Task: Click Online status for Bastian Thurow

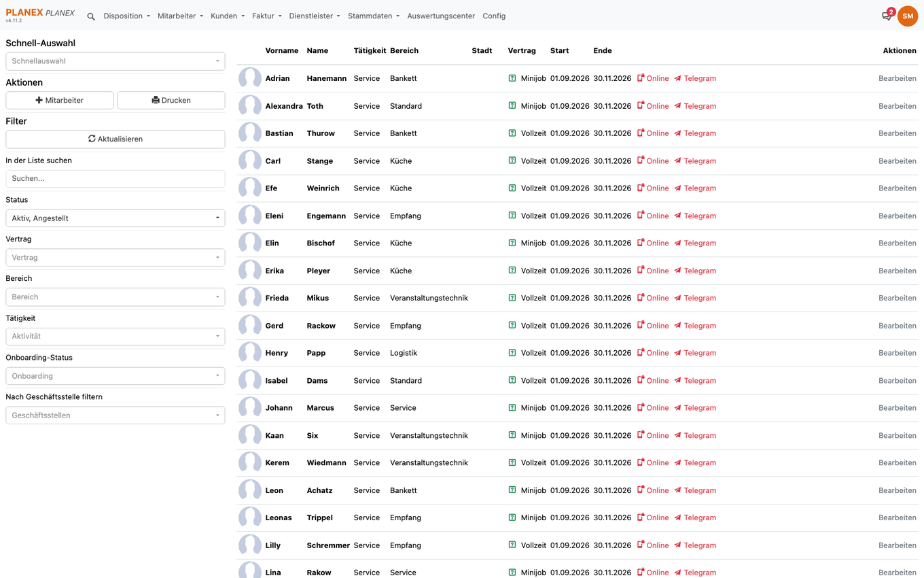Action: click(x=653, y=133)
